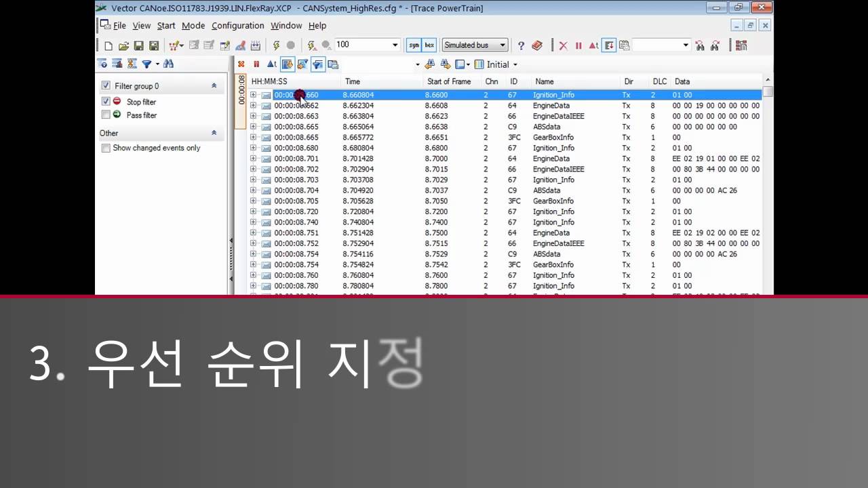Click the ID column header
The image size is (868, 488).
[x=518, y=81]
